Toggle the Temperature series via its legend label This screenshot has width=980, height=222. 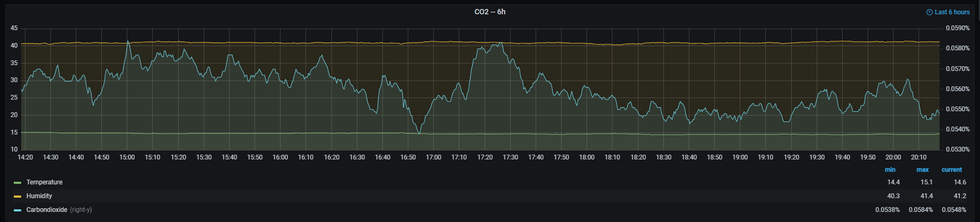tap(45, 182)
